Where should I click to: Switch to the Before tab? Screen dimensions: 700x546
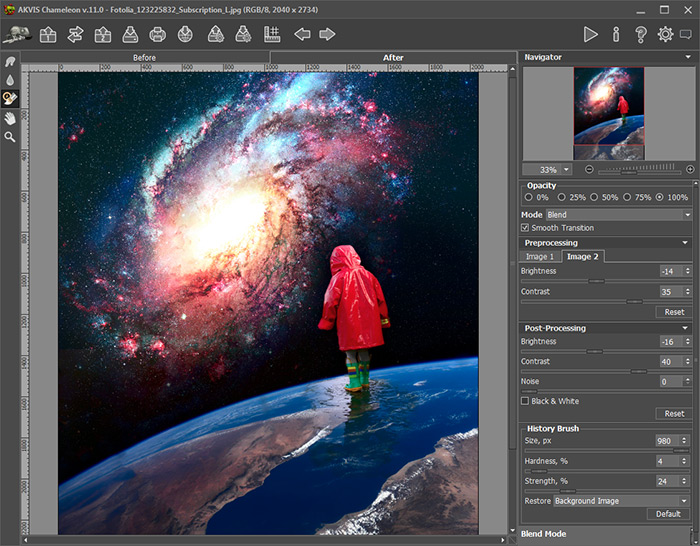point(145,57)
